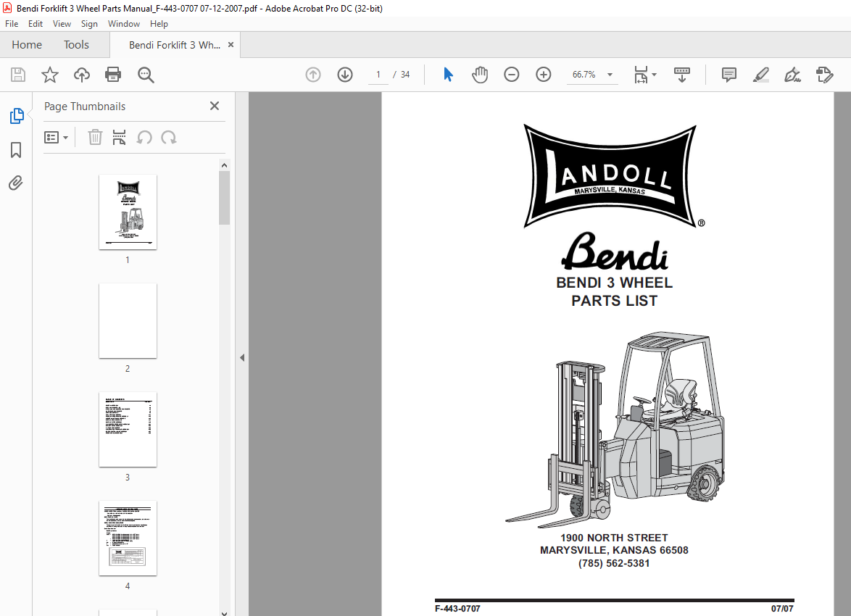Click phone number '(785) 562-5381'
The width and height of the screenshot is (851, 616).
pos(614,563)
